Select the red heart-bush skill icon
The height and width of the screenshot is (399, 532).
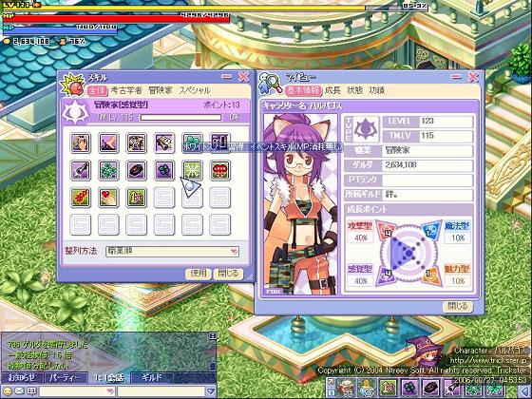(x=219, y=170)
